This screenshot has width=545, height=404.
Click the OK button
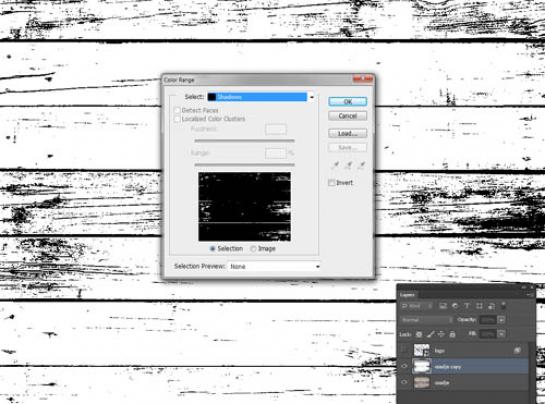(x=348, y=102)
